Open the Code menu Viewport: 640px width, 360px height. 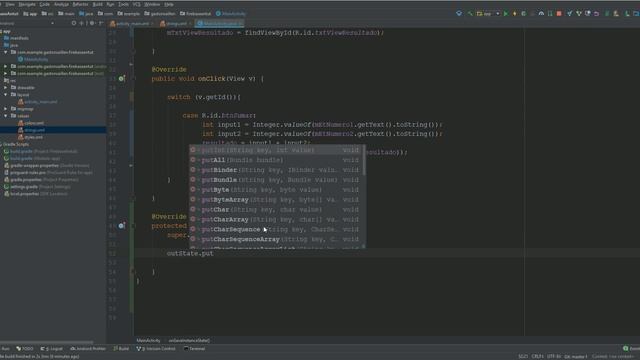[44, 4]
